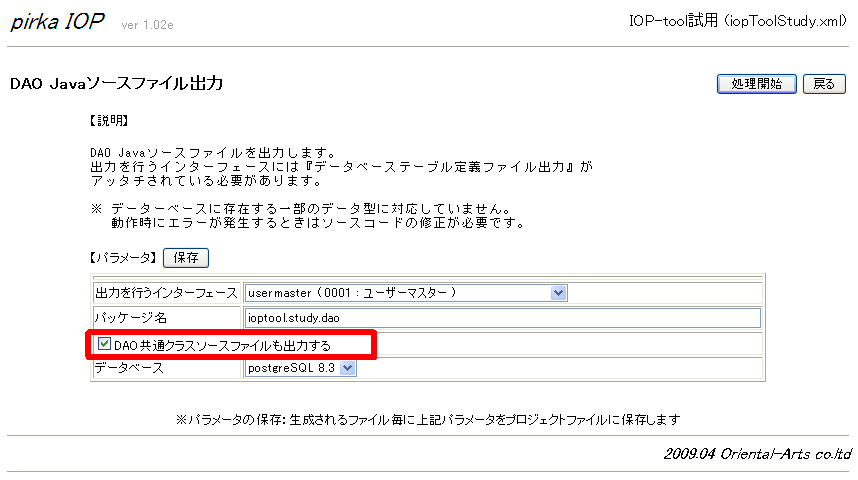Click the 【説明】 section label
Screen dimensions: 858x480
click(x=110, y=121)
